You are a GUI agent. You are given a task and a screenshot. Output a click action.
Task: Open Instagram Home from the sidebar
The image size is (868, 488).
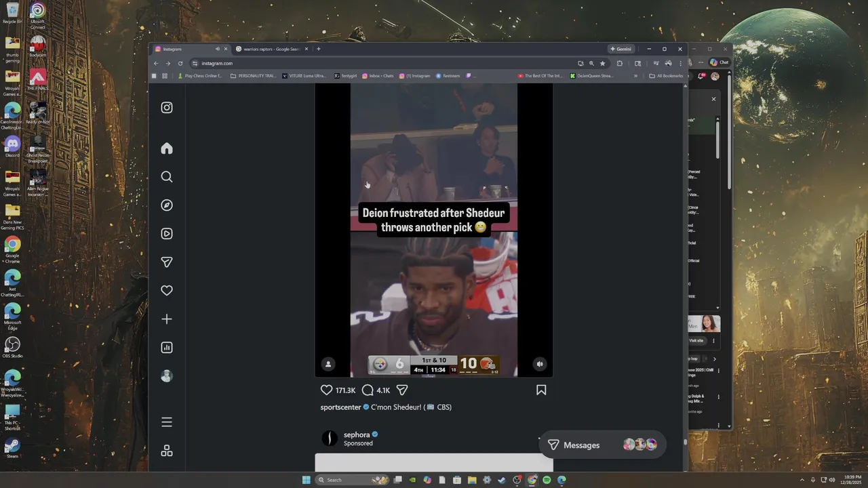click(x=167, y=148)
